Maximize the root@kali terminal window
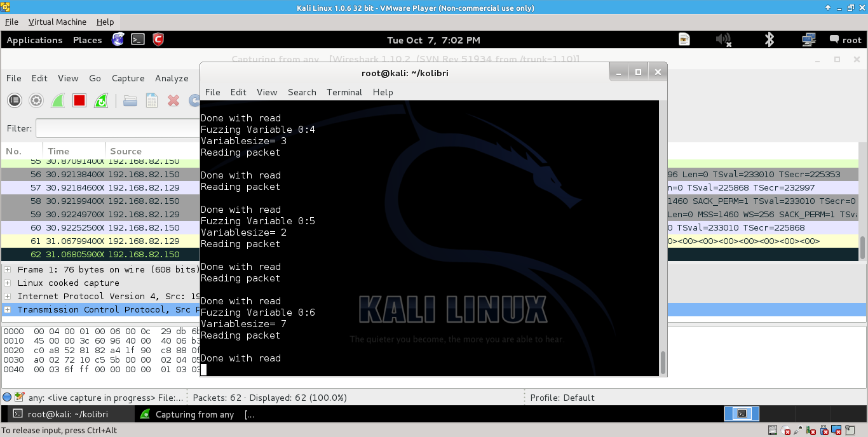The height and width of the screenshot is (437, 868). tap(639, 72)
